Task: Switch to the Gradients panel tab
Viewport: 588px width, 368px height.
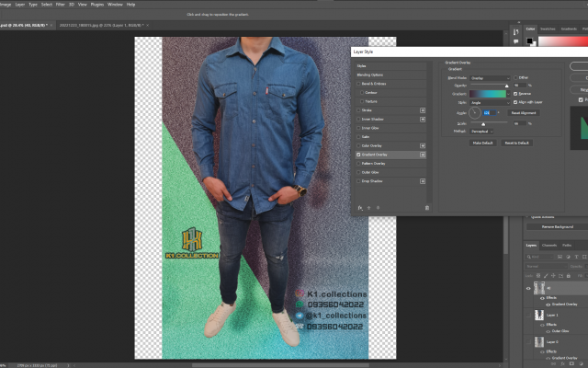Action: 569,29
